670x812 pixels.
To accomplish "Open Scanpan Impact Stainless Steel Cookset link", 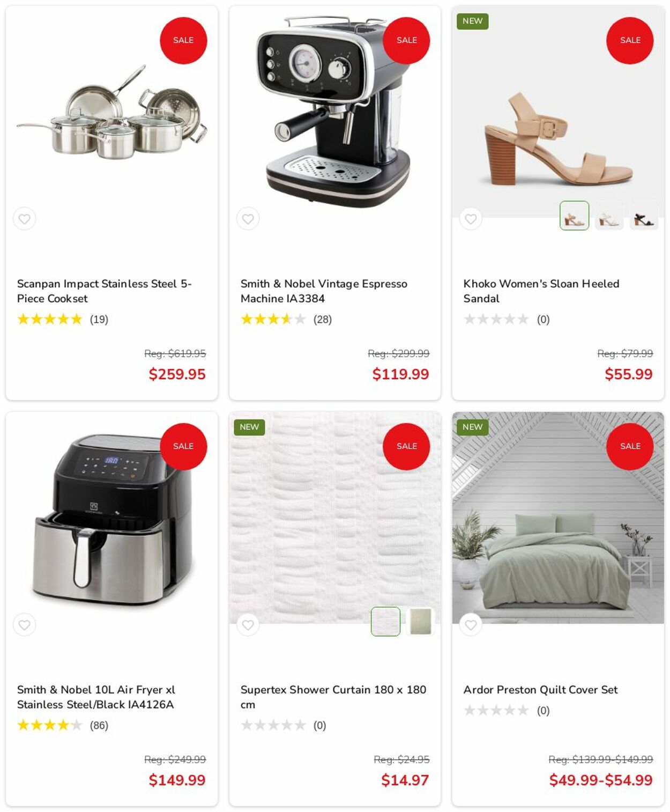I will [x=104, y=291].
